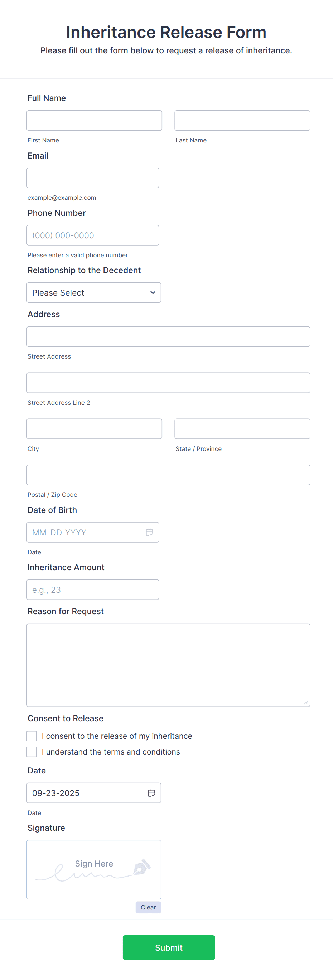Screen dimensions: 333x980
Task: Click the Street Address field
Action: 168,336
